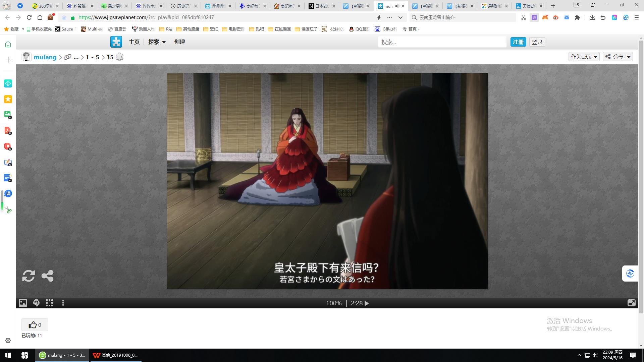Open the mulang user profile link

point(45,57)
